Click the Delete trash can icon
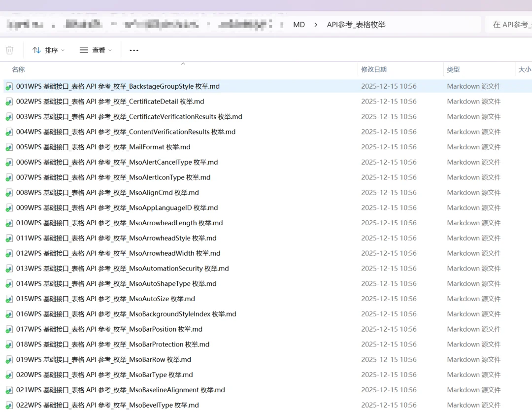The height and width of the screenshot is (412, 532). [x=9, y=50]
